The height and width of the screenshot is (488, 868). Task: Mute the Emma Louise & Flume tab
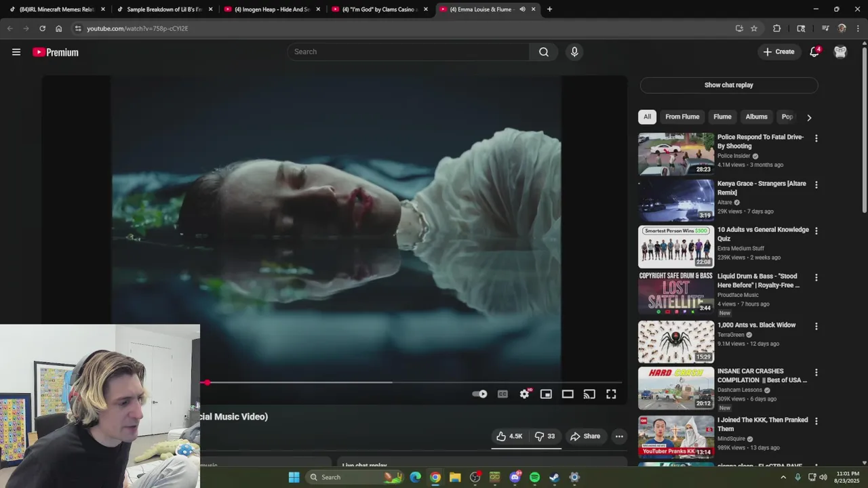click(522, 9)
